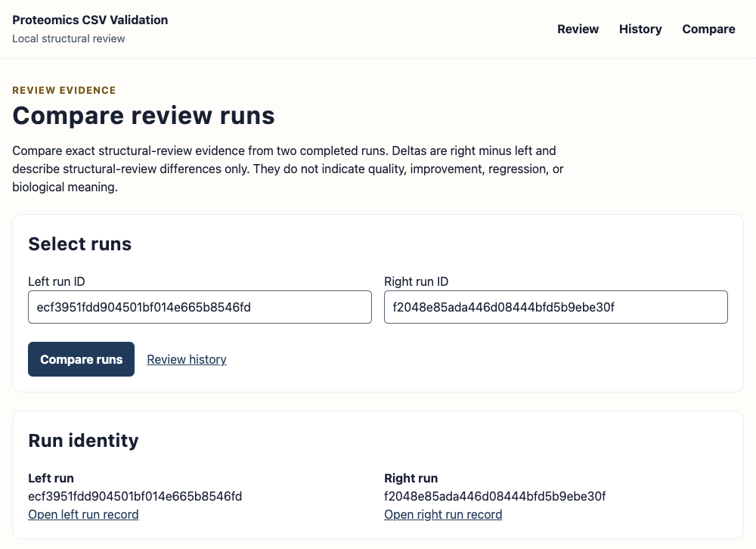Click the Run identity heading
This screenshot has width=756, height=549.
83,440
